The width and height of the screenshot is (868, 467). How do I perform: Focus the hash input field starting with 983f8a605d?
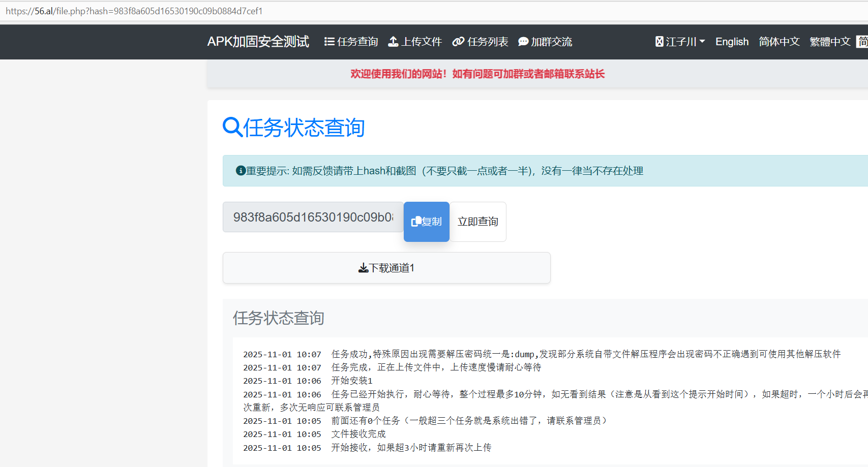point(313,217)
